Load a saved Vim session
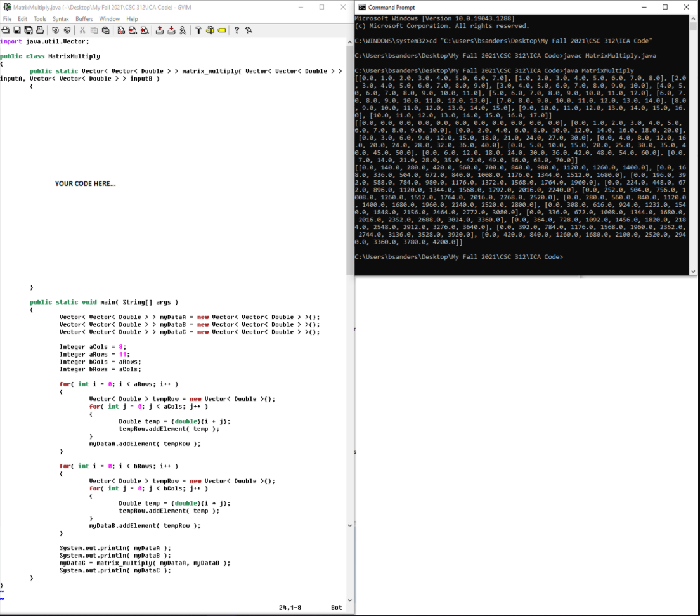 point(160,30)
